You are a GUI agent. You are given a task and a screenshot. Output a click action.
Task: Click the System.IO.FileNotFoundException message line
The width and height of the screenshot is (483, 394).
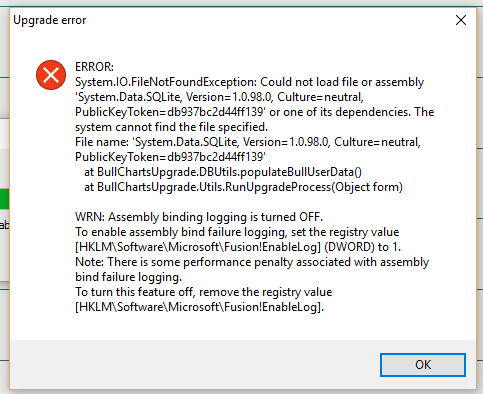249,82
